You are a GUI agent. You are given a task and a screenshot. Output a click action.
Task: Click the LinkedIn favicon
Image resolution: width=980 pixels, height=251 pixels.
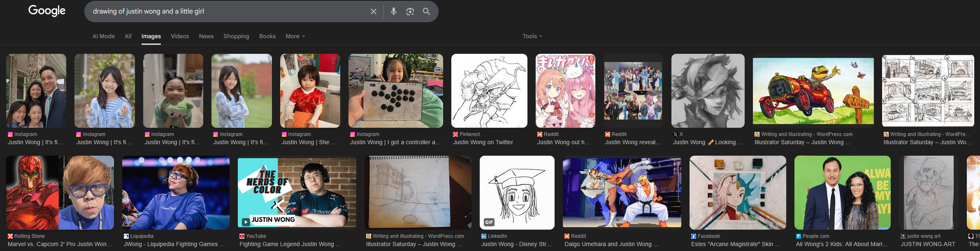coord(484,236)
